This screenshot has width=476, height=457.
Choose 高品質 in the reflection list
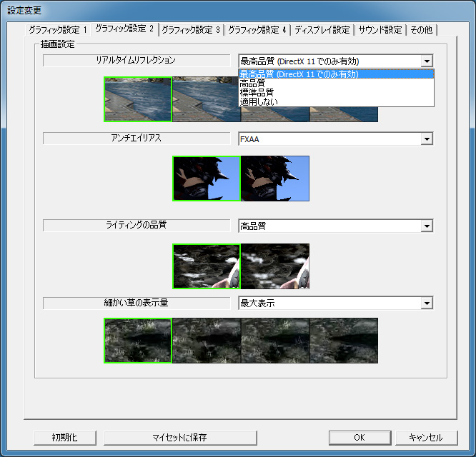click(336, 83)
